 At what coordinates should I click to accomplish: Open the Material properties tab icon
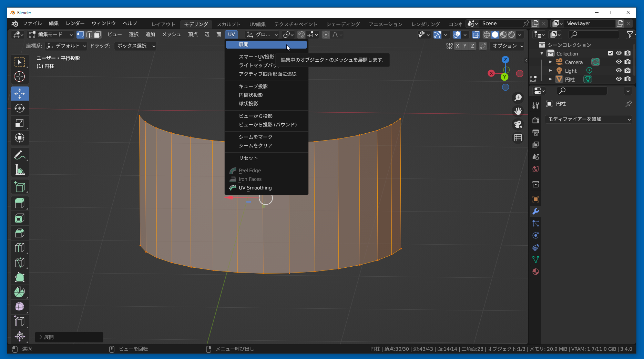(x=535, y=272)
